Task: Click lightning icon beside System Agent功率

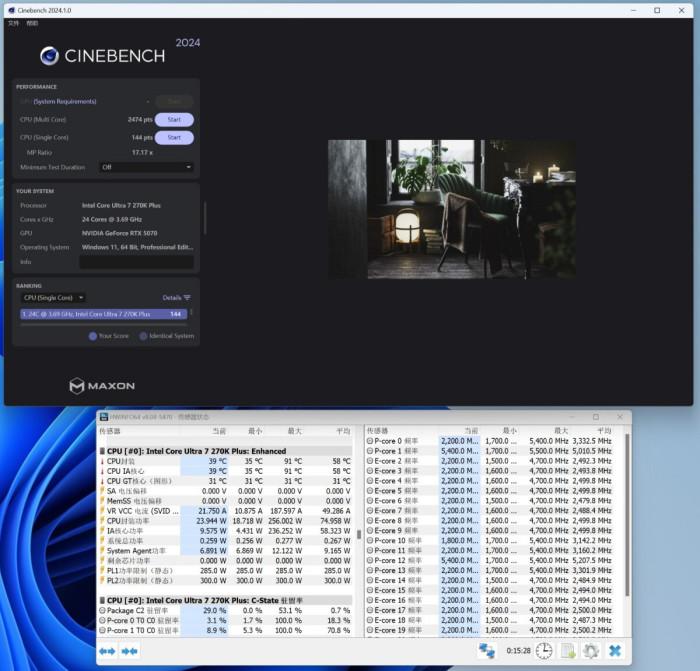Action: (102, 550)
